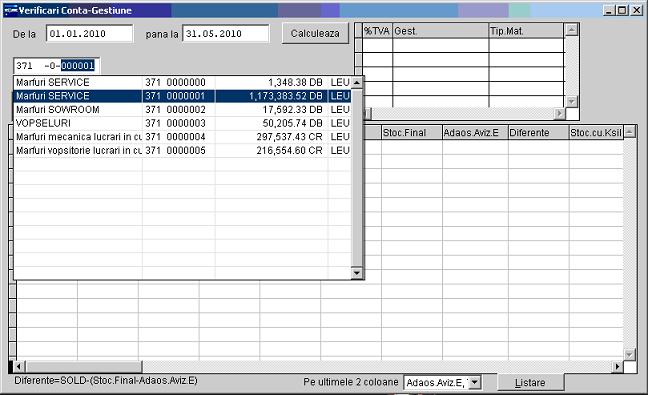This screenshot has height=395, width=648.
Task: Click the Gest. column header
Action: pyautogui.click(x=440, y=31)
